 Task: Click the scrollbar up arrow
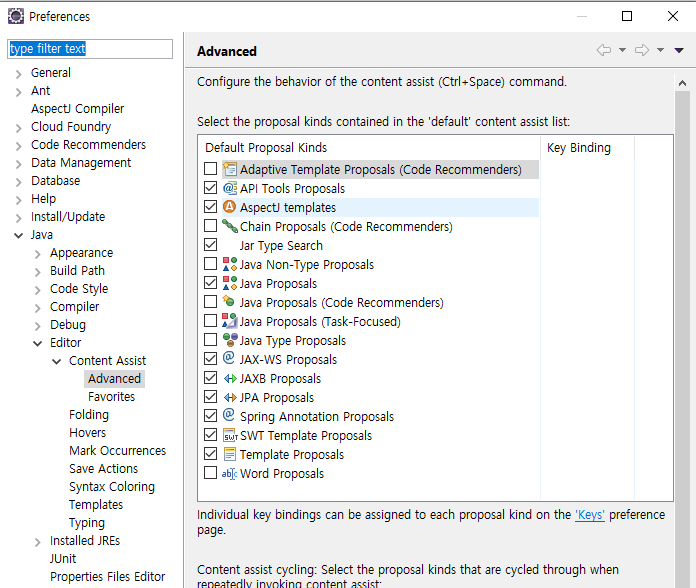[682, 83]
